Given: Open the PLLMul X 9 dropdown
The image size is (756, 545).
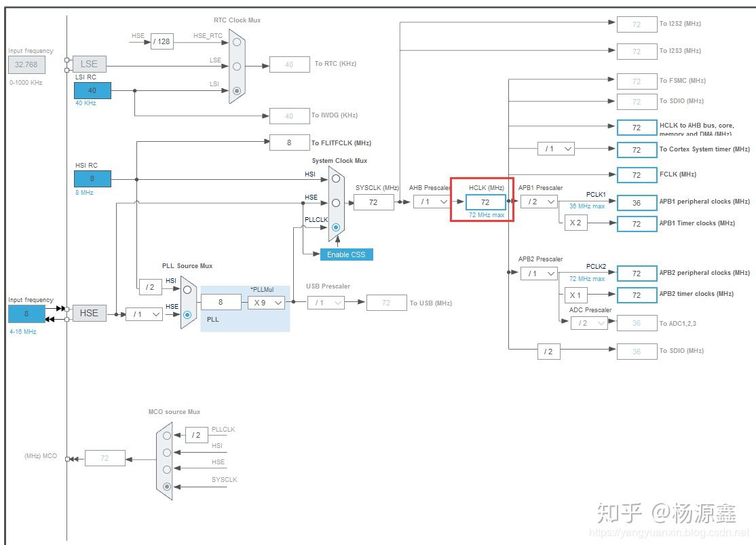Looking at the screenshot, I should coord(267,303).
